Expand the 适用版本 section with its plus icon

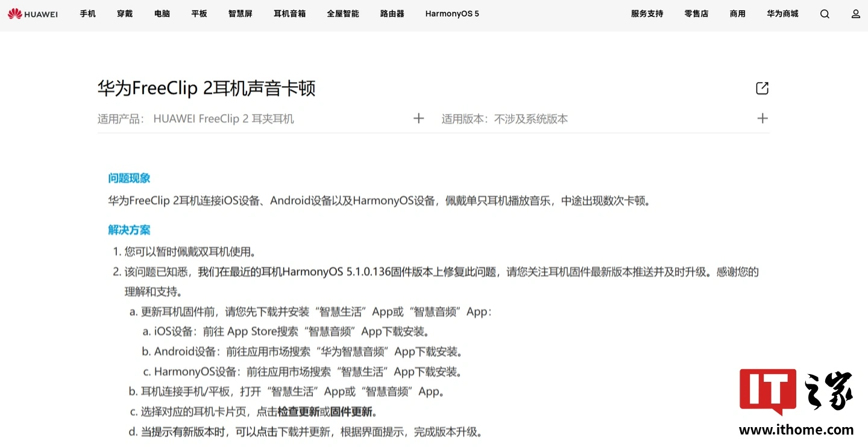point(762,118)
